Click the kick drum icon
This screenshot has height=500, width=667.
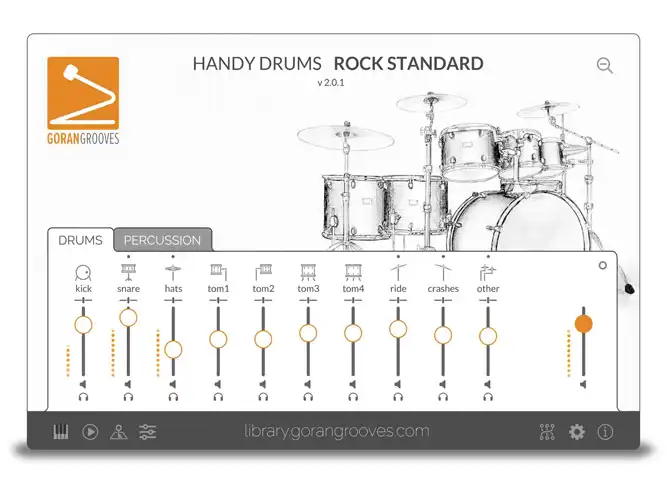[x=83, y=272]
